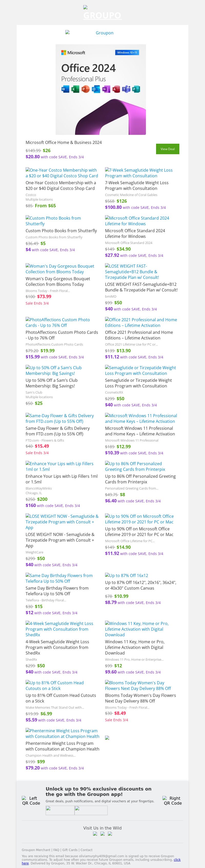This screenshot has height=868, width=205.
Task: Click the middle social icon under Visit Us
Action: [x=102, y=834]
